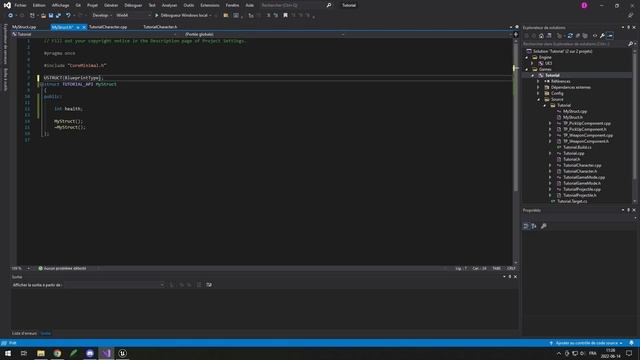The image size is (640, 360).
Task: Click the notifications bell in status bar
Action: pyautogui.click(x=631, y=343)
